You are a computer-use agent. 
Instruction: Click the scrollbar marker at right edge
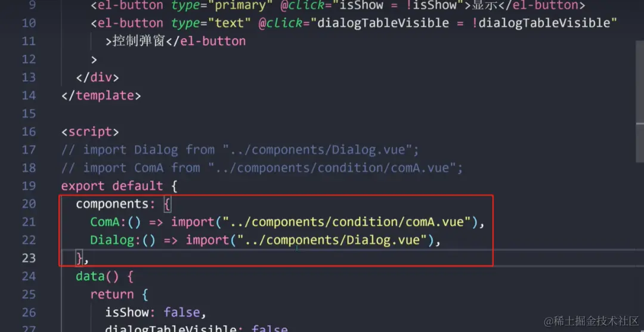click(640, 122)
